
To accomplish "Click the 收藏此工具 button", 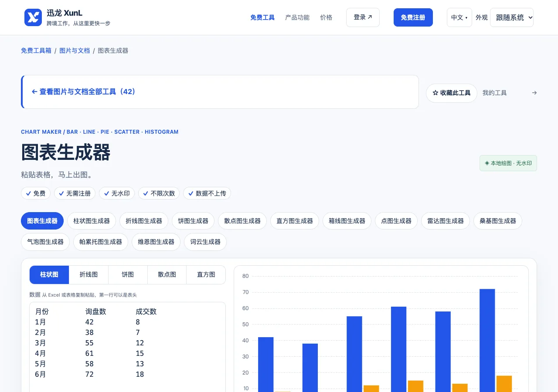I will point(452,93).
